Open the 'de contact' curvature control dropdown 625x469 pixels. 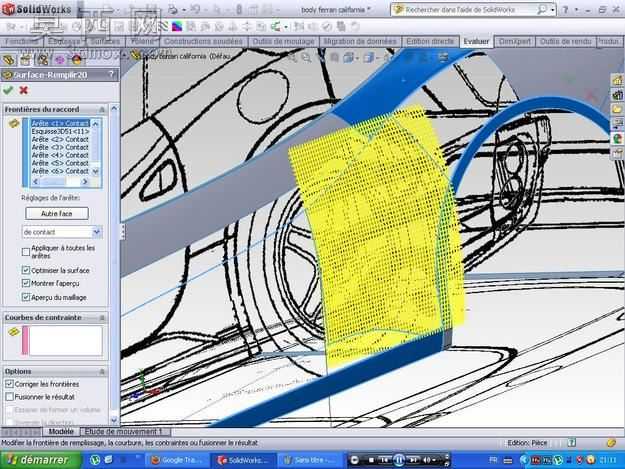pos(97,232)
